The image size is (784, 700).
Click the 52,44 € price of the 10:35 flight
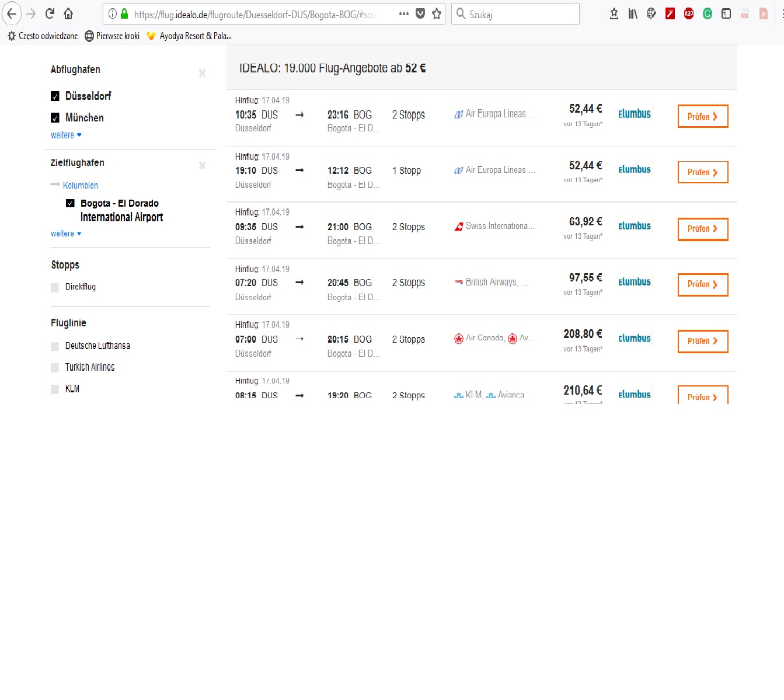pos(586,109)
